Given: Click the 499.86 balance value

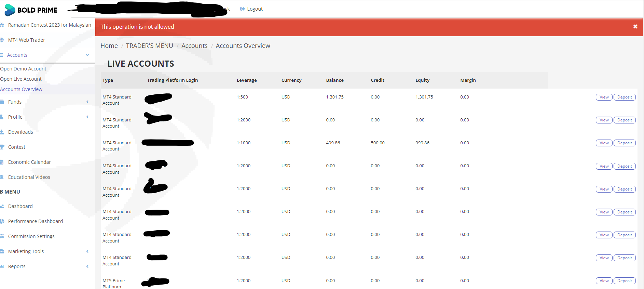Looking at the screenshot, I should point(333,143).
